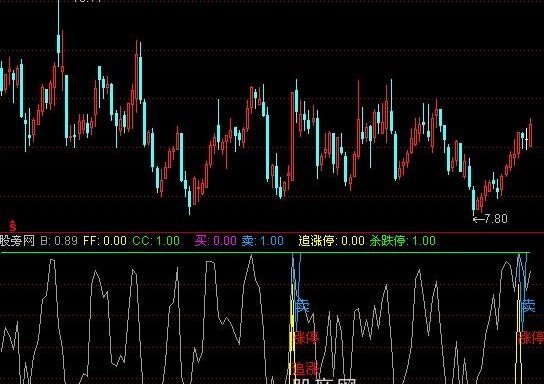Image resolution: width=544 pixels, height=384 pixels.
Task: Click the red "涨停" signal above "追涨"
Action: click(306, 338)
